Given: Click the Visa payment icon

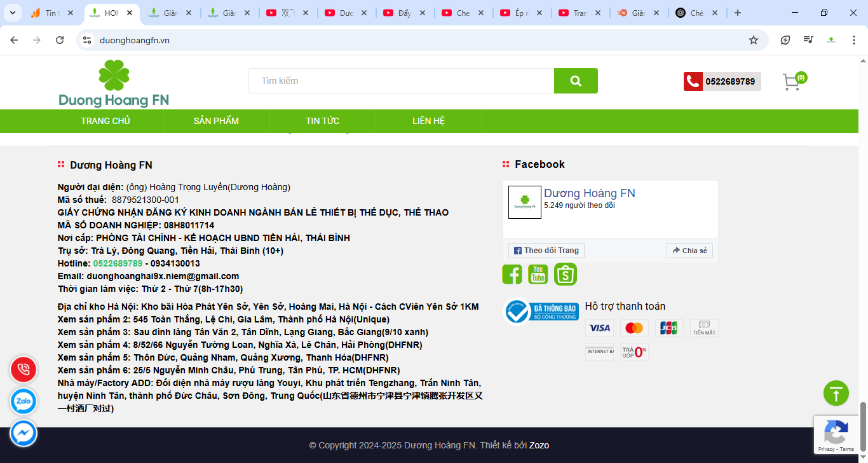Looking at the screenshot, I should click(x=599, y=328).
